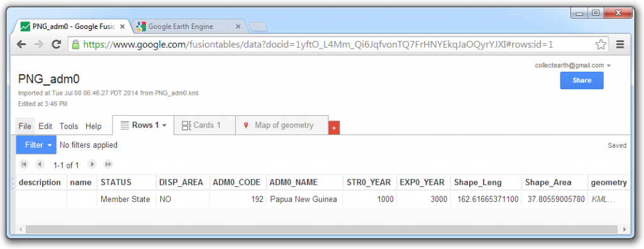
Task: Reload the page with the refresh icon
Action: [x=56, y=45]
